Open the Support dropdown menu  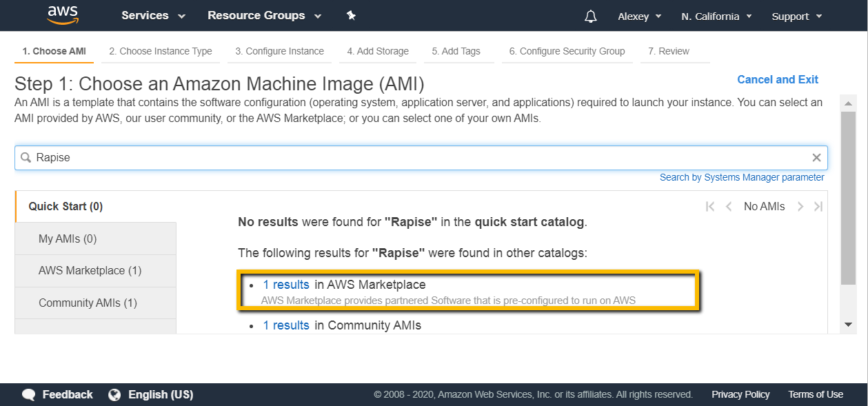(x=797, y=17)
